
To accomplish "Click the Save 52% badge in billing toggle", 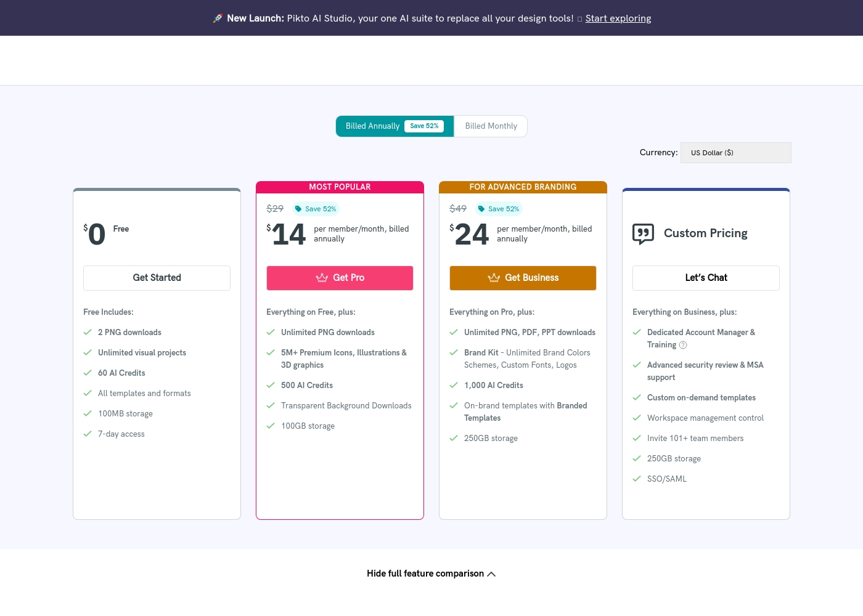I will pyautogui.click(x=424, y=126).
